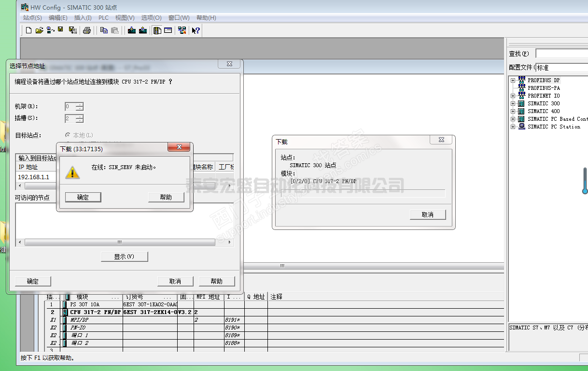This screenshot has width=588, height=371.
Task: Toggle the hardware Catalog icon
Action: (x=157, y=30)
